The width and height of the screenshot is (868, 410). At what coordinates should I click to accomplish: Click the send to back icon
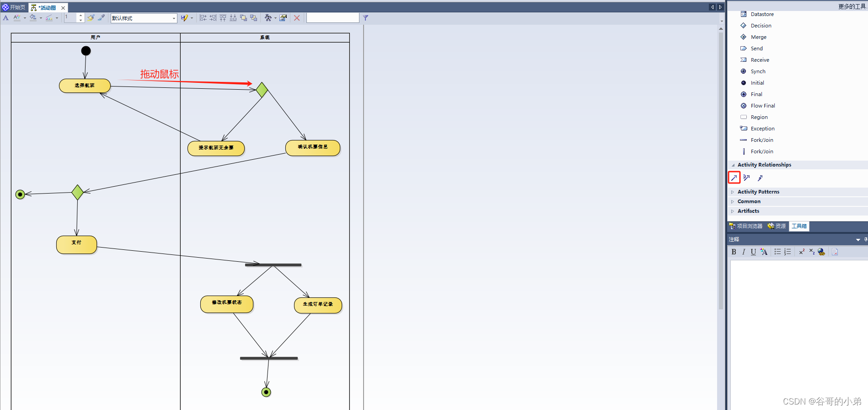tap(254, 18)
